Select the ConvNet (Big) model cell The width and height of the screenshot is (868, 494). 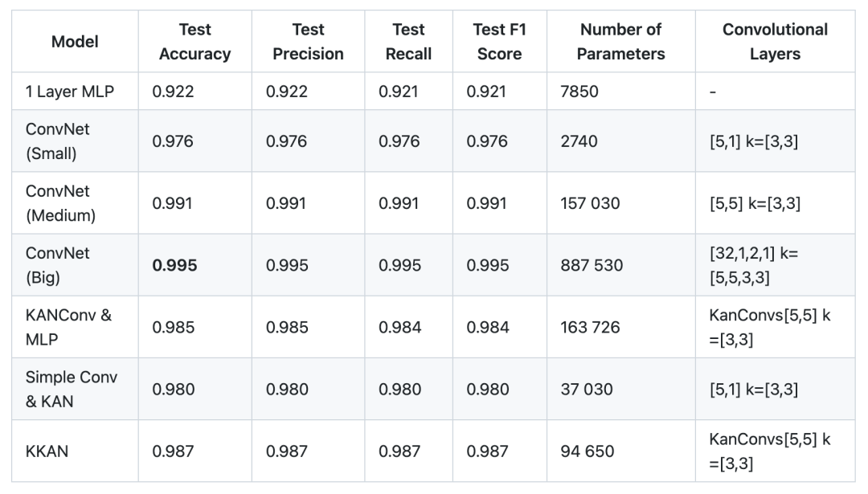[57, 265]
